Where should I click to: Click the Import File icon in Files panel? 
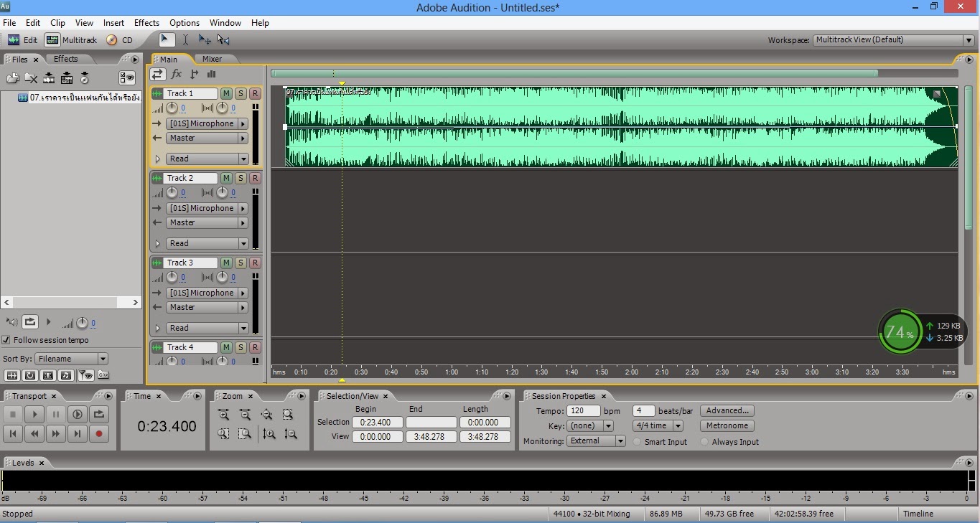pos(13,78)
